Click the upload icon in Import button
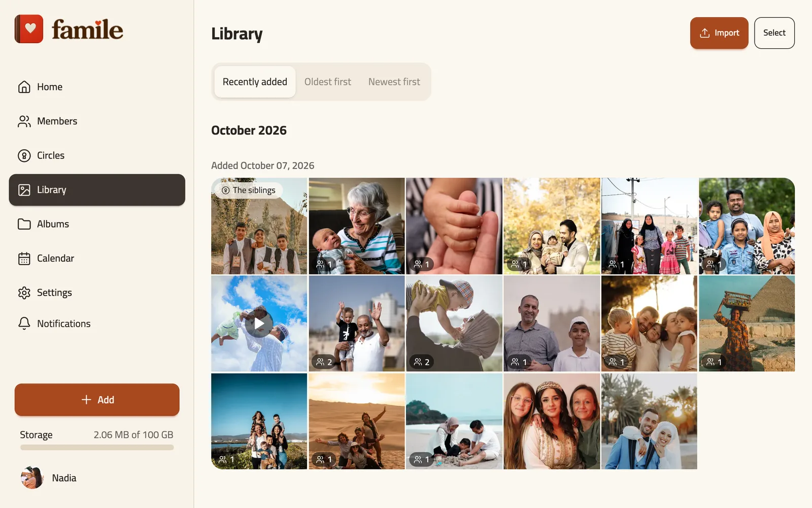812x508 pixels. coord(704,33)
